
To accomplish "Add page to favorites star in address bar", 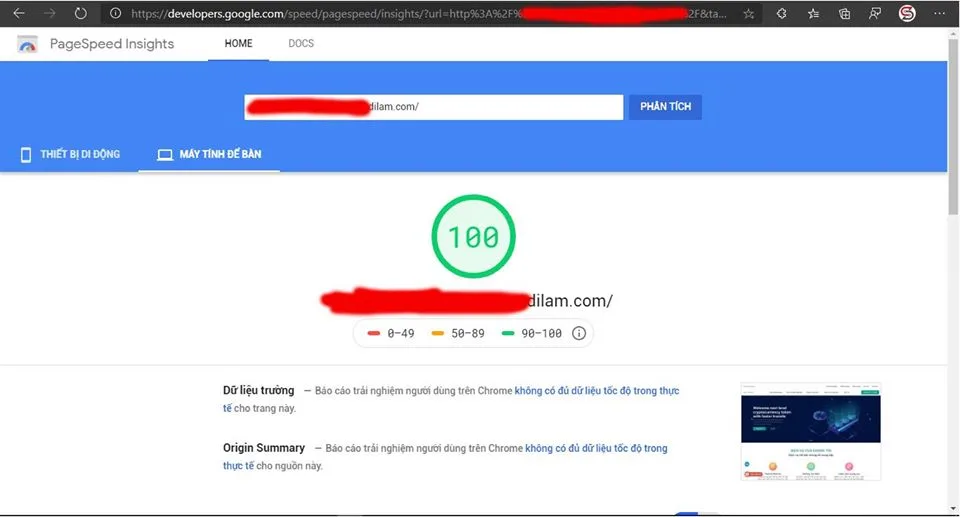I will click(748, 14).
